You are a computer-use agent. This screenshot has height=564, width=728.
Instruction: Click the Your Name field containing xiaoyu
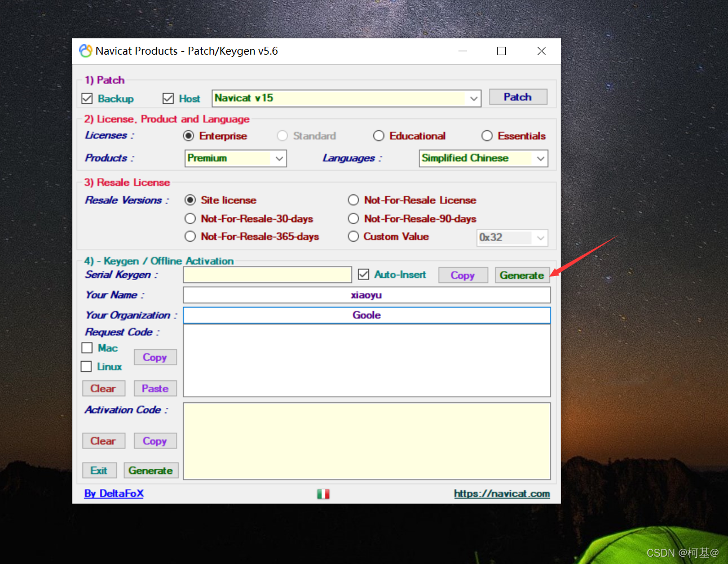(x=367, y=295)
